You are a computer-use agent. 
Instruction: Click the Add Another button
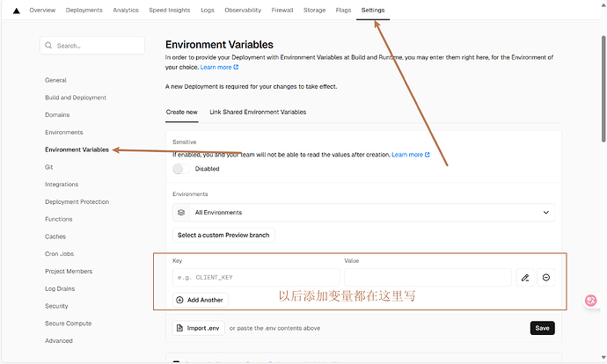(201, 300)
